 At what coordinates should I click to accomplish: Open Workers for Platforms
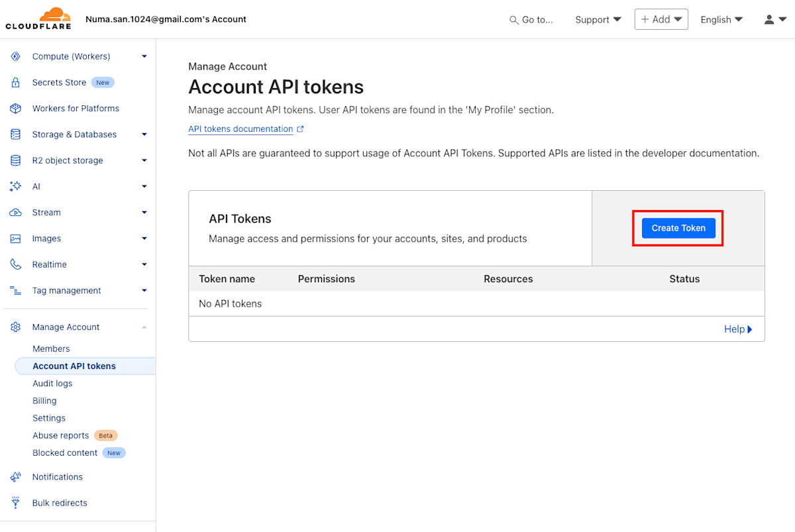point(76,108)
